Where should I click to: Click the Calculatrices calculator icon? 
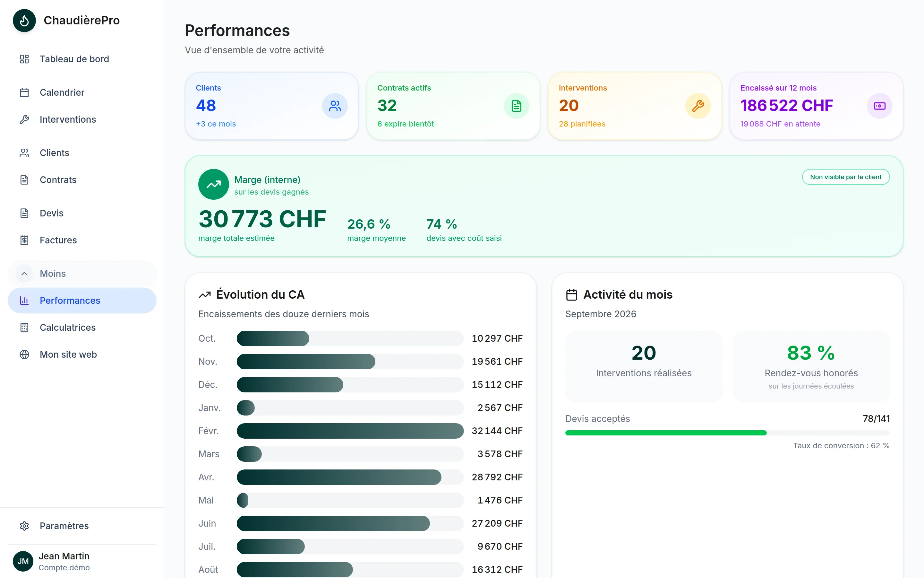pos(24,328)
